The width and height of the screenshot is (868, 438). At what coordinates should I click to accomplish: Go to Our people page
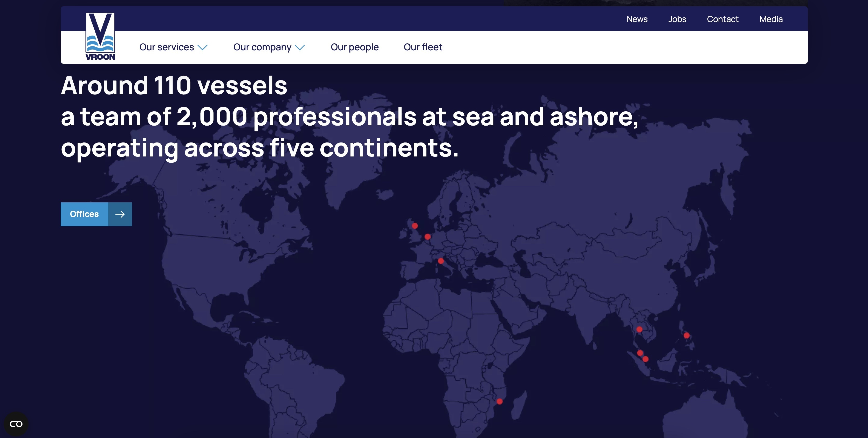354,47
